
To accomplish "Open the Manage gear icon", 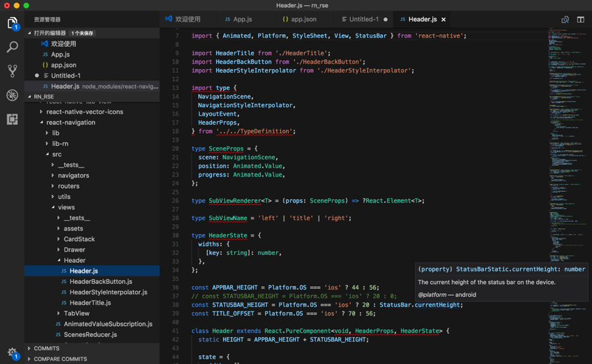I will coord(12,353).
